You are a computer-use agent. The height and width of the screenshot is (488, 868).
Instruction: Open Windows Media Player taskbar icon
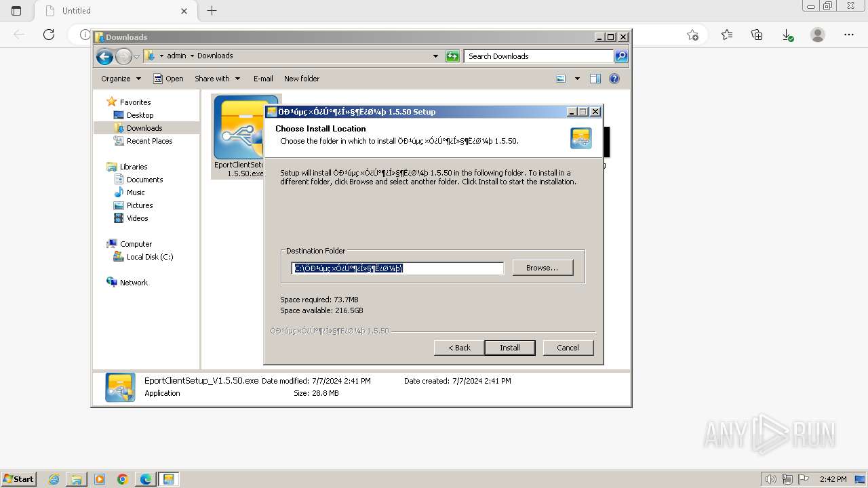(100, 479)
